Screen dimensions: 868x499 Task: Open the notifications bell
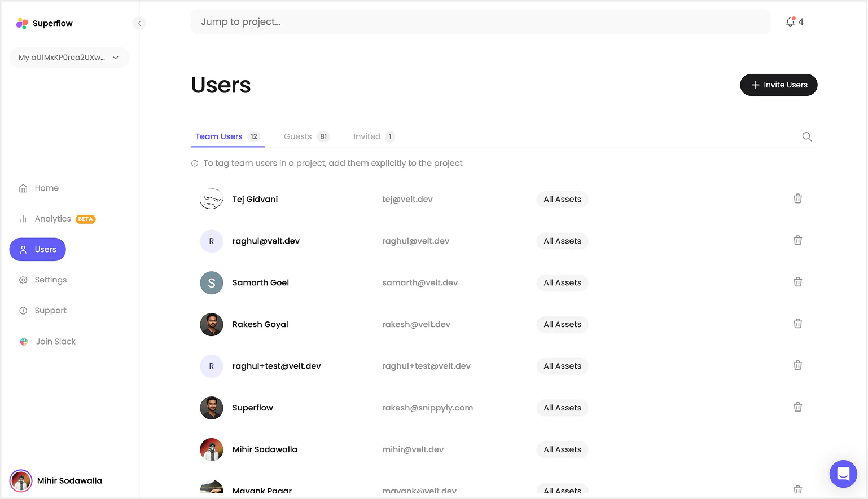coord(791,22)
